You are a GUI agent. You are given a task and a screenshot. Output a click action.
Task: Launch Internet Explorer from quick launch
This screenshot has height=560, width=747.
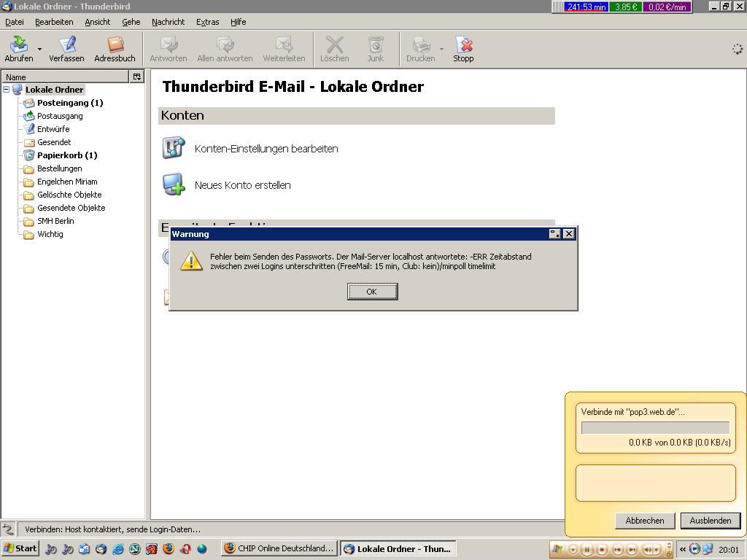pyautogui.click(x=118, y=549)
